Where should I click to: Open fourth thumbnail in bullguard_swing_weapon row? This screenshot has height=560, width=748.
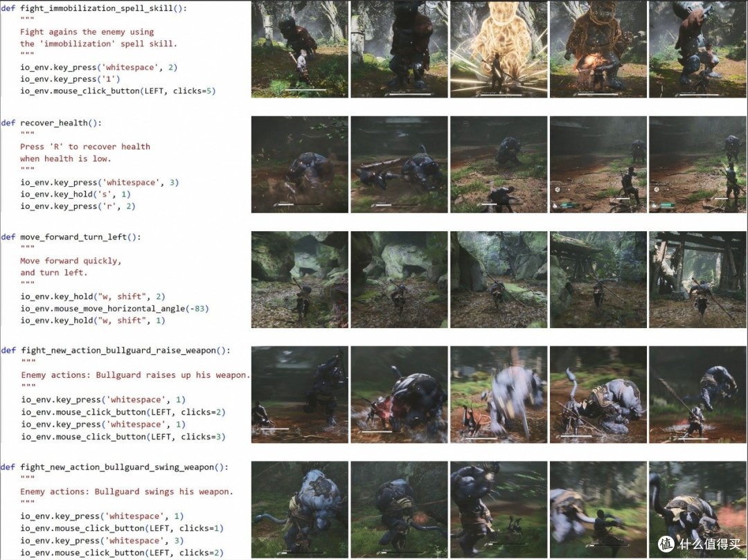[x=598, y=509]
